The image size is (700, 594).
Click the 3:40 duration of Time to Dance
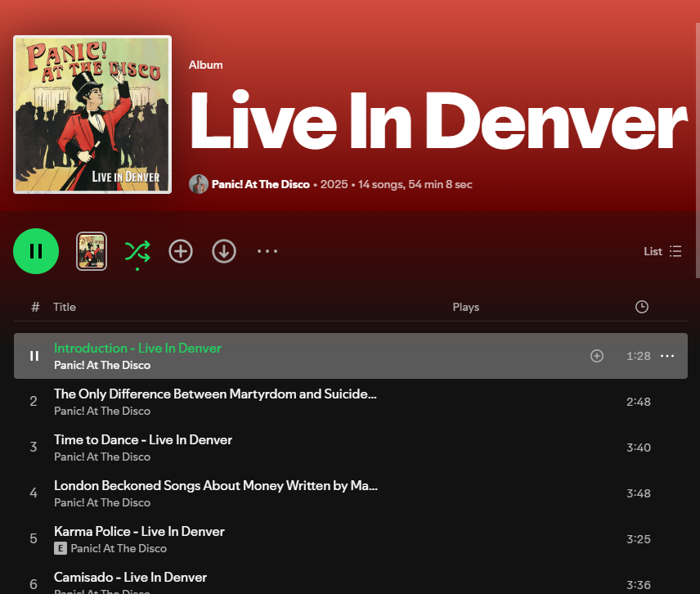[x=639, y=448]
